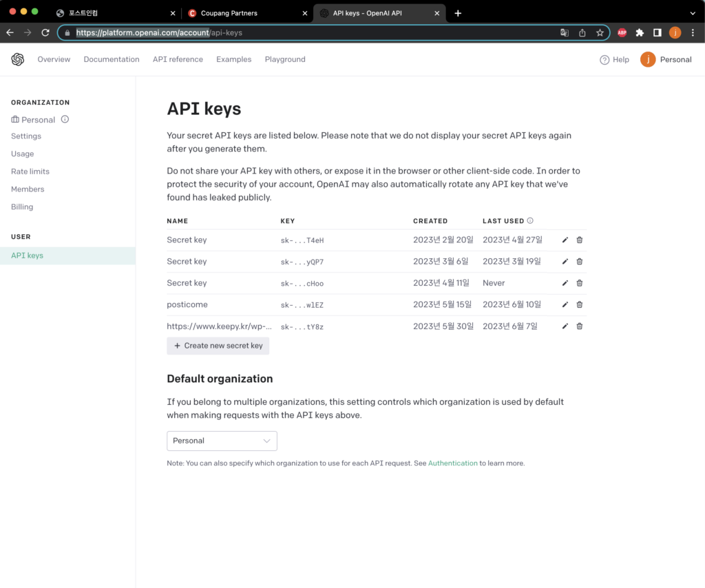
Task: Open a new browser tab
Action: pos(458,14)
